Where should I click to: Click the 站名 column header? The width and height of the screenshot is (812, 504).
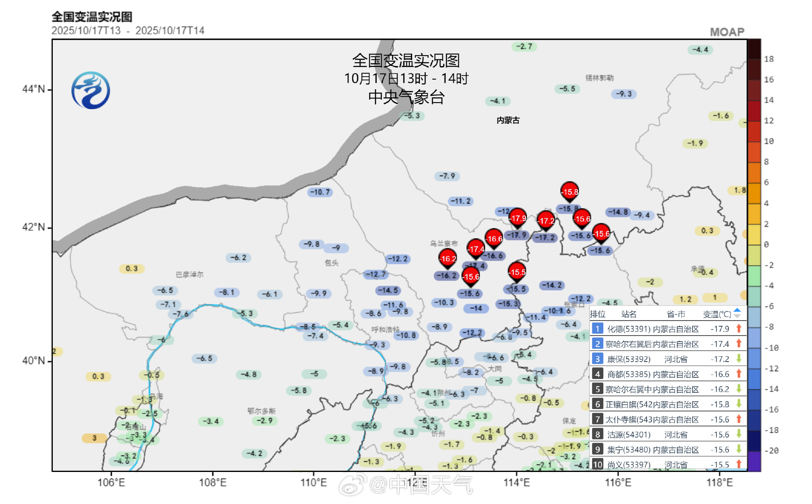(629, 314)
